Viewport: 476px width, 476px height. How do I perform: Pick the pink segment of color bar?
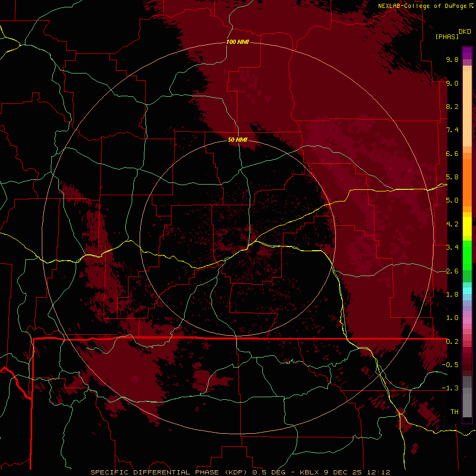tap(467, 321)
